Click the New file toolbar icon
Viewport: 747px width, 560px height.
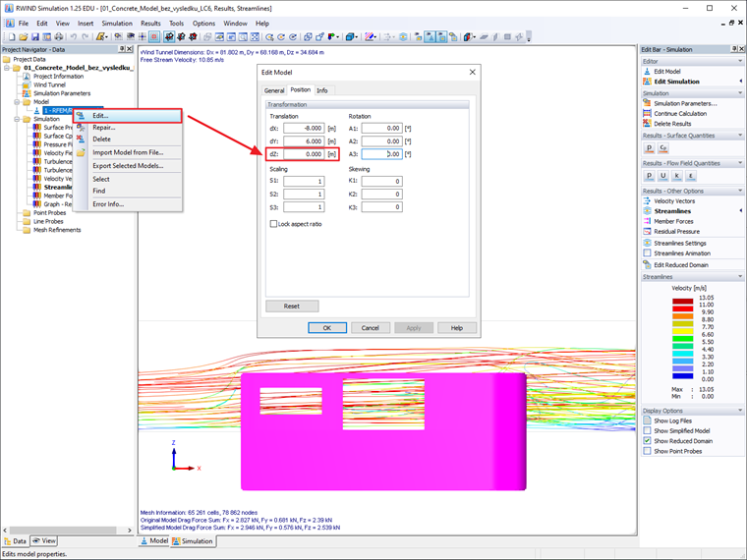click(12, 36)
